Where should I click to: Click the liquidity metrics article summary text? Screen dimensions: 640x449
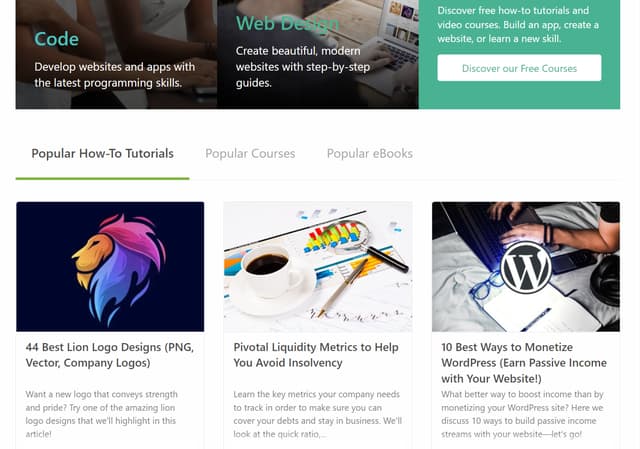pos(317,414)
